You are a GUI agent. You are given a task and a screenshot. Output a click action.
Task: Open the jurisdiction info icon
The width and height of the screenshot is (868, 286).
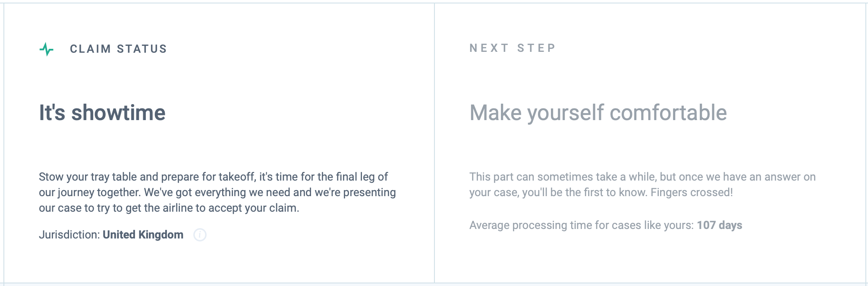pyautogui.click(x=200, y=235)
